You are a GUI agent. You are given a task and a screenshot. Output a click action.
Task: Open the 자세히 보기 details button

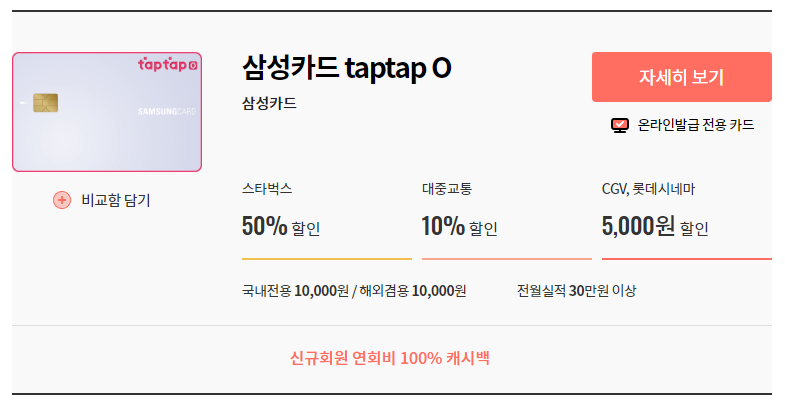tap(681, 77)
